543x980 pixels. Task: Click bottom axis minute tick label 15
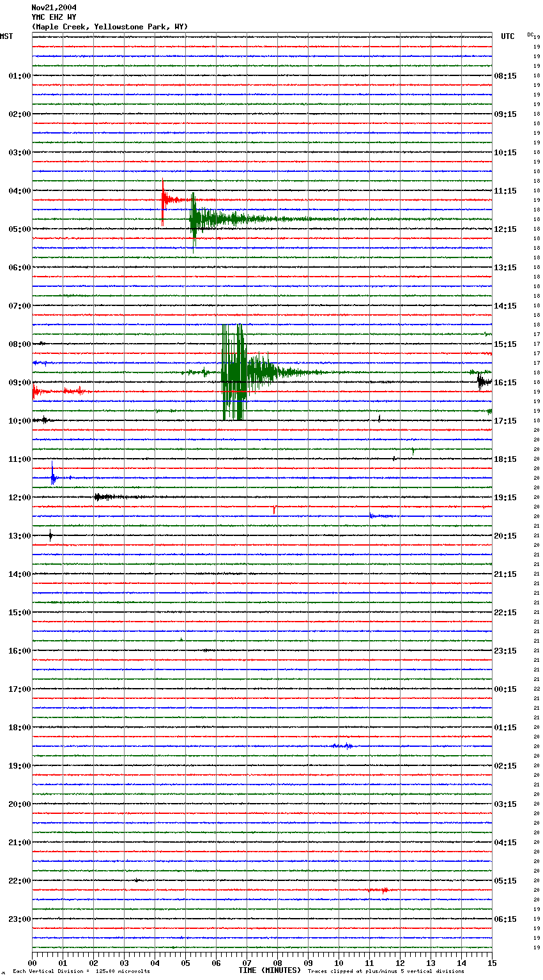(492, 963)
